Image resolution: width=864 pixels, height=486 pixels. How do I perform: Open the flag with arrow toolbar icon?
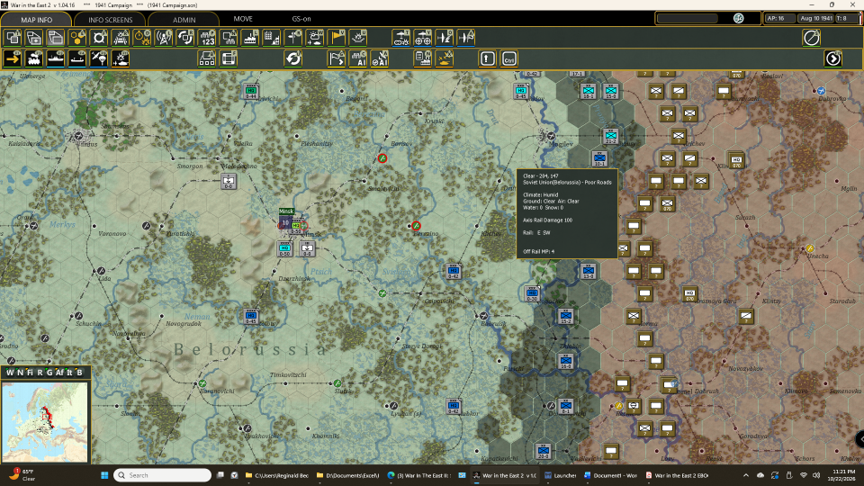point(337,58)
